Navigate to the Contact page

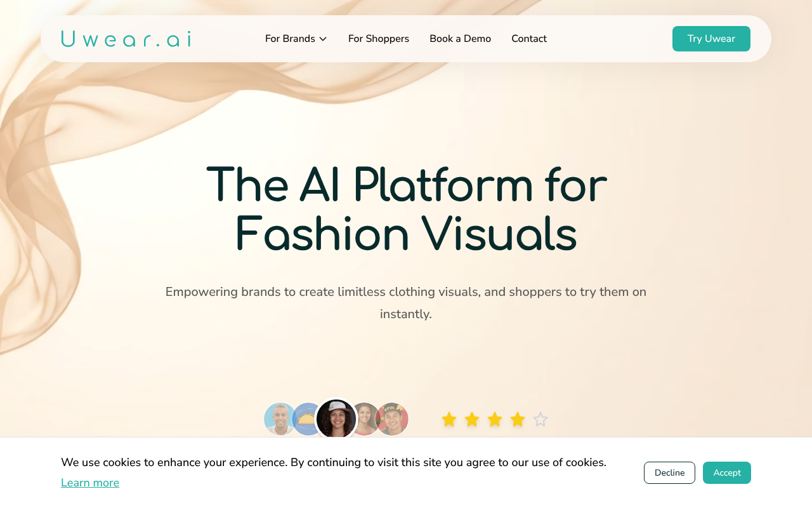click(529, 38)
